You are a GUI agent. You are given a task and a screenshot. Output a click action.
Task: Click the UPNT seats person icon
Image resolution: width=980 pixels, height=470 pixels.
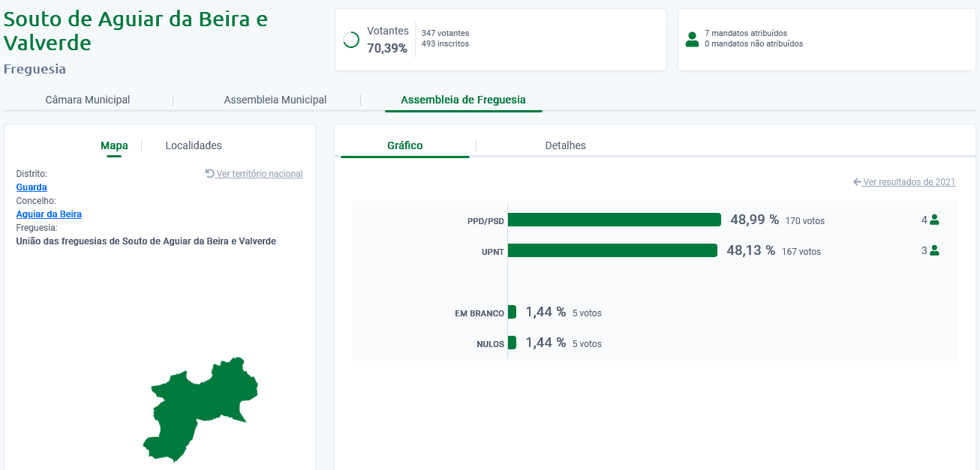(x=934, y=251)
